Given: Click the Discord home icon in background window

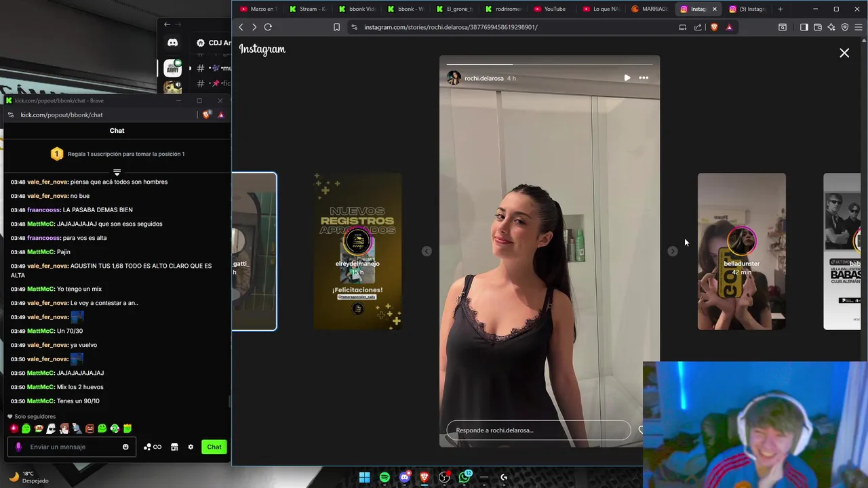Looking at the screenshot, I should pos(173,43).
